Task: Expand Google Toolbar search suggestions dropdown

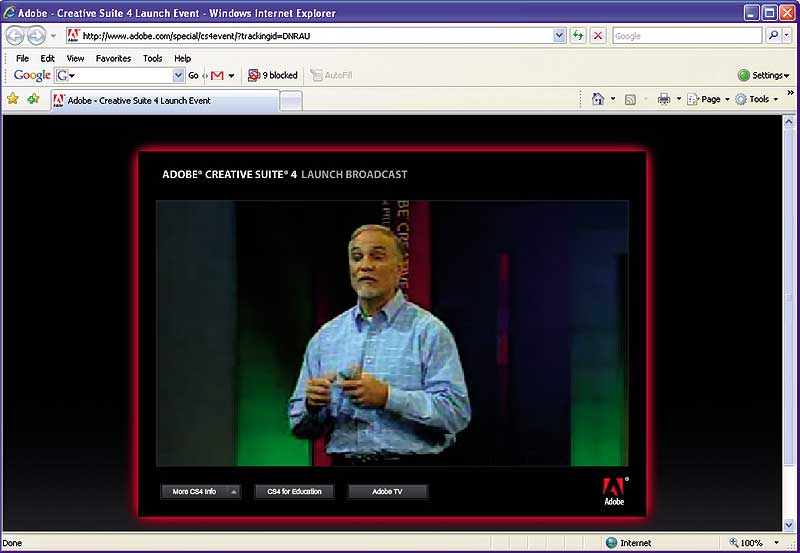Action: pos(178,76)
